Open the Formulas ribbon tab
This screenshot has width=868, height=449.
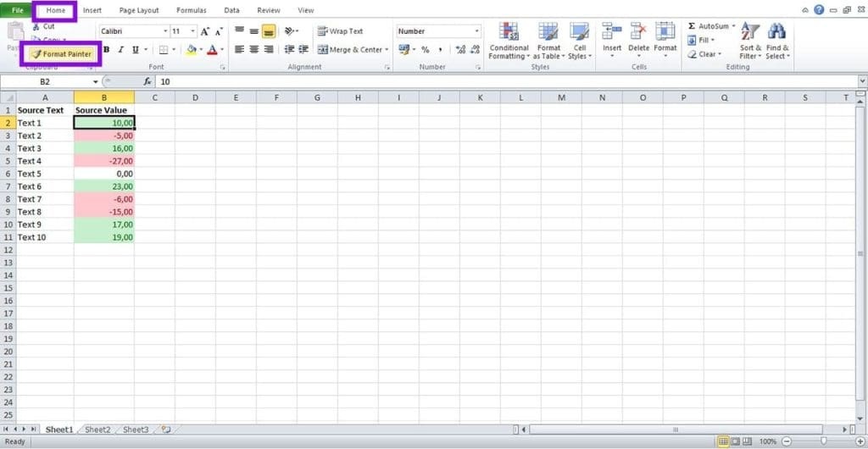coord(192,10)
